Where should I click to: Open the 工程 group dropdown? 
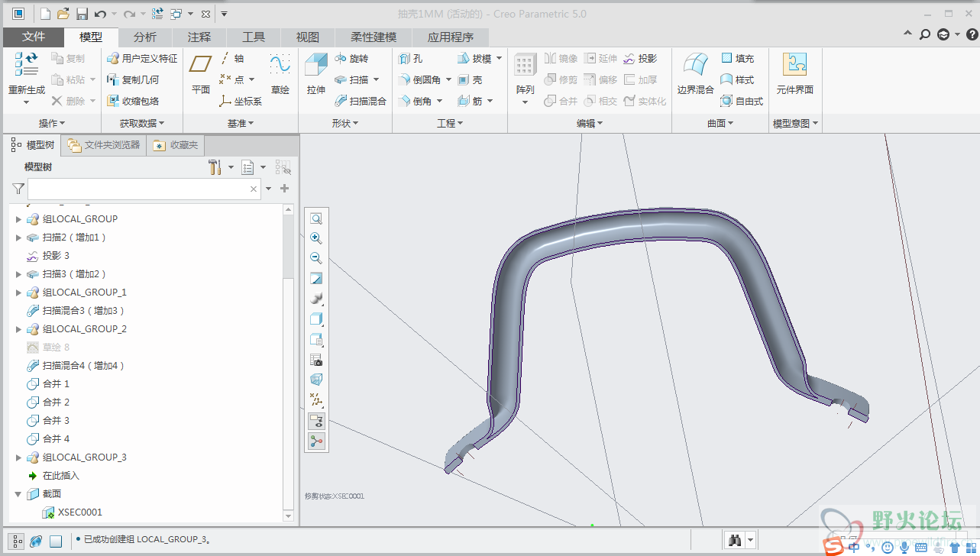click(450, 123)
